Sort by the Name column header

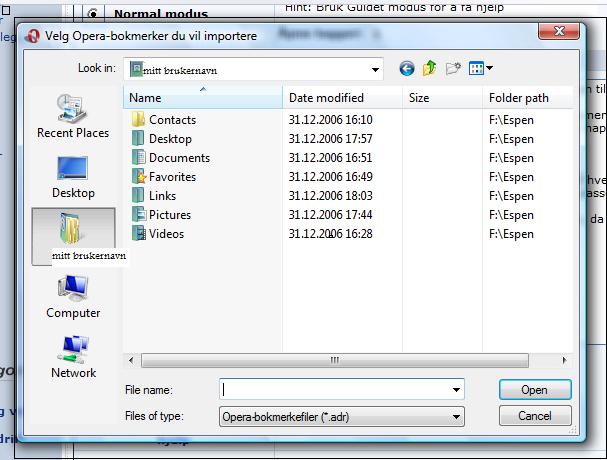click(203, 98)
